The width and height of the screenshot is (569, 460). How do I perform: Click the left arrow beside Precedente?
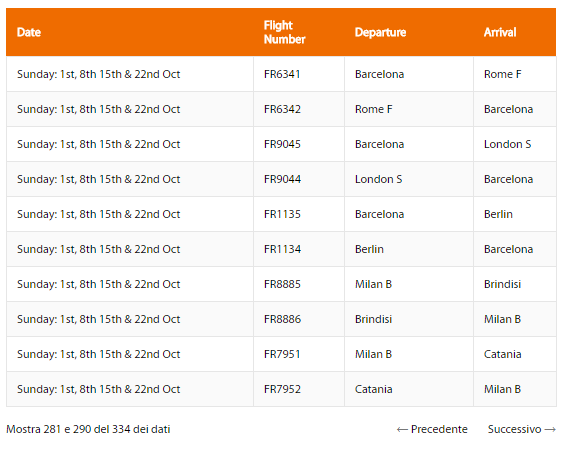point(402,430)
